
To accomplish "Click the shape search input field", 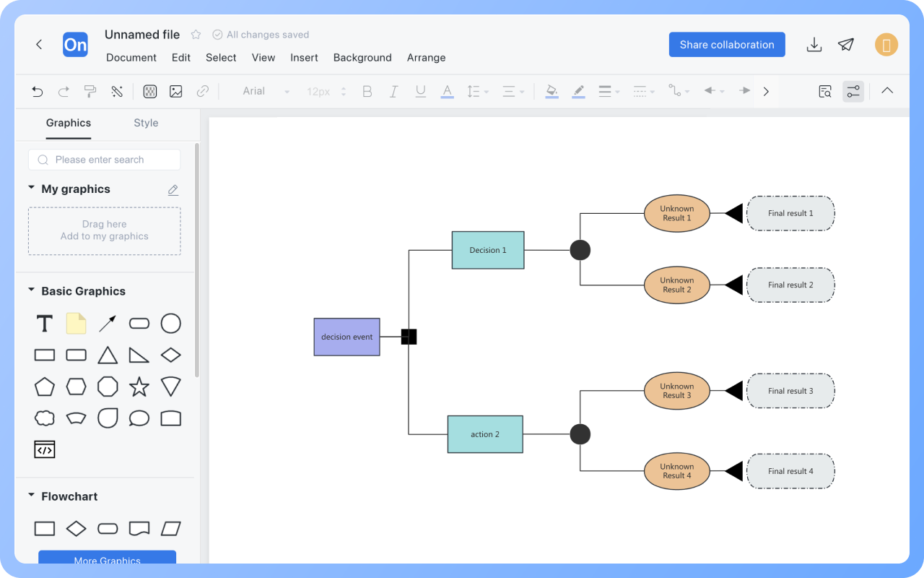I will tap(105, 160).
